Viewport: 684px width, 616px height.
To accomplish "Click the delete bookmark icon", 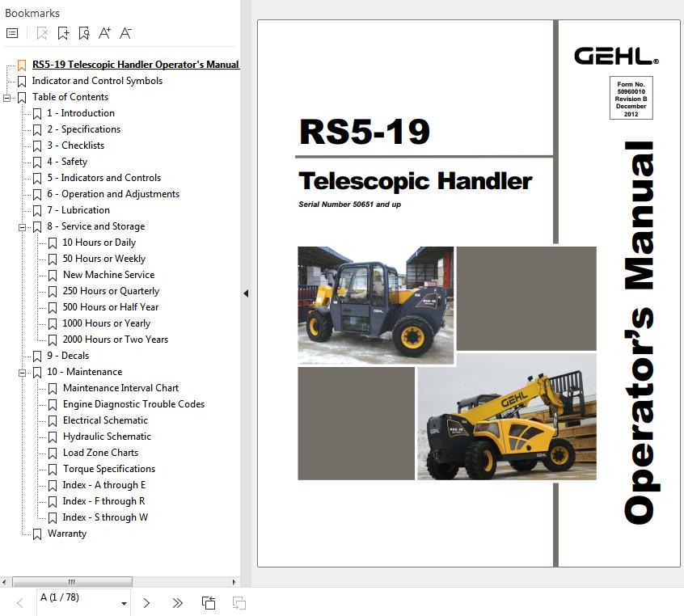I will tap(42, 33).
